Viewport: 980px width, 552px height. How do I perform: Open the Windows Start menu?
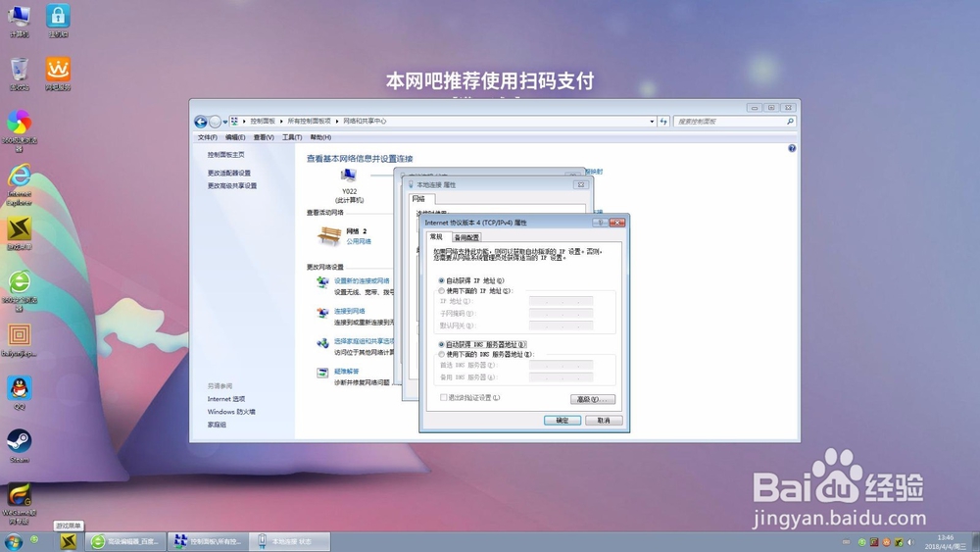13,541
